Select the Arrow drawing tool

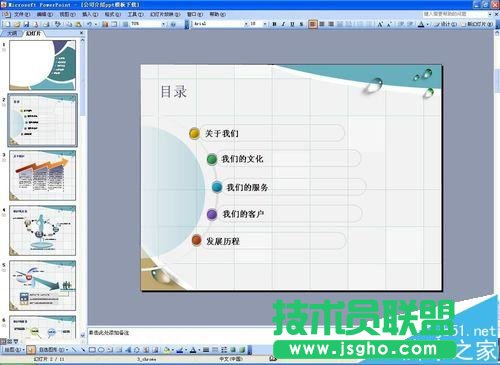pyautogui.click(x=83, y=350)
